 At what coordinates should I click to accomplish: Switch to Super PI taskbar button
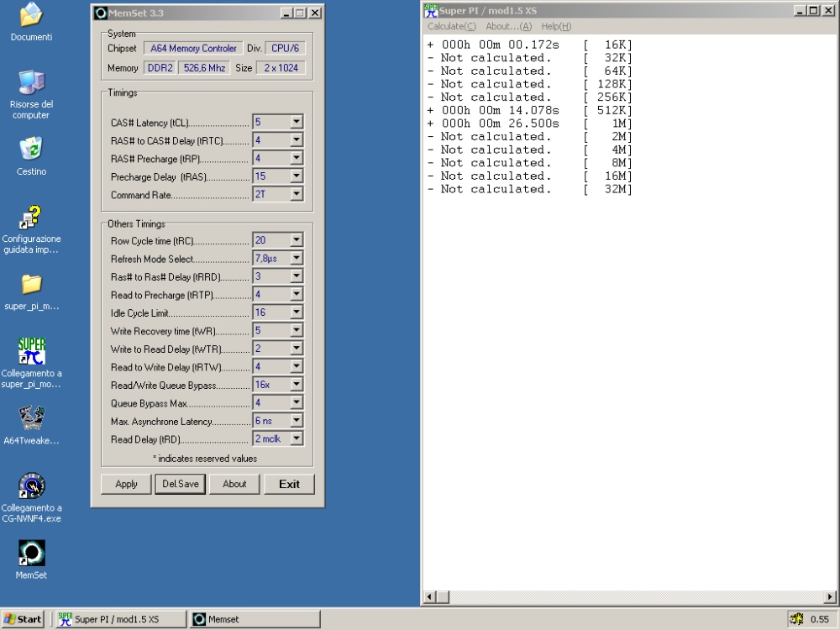tap(121, 619)
